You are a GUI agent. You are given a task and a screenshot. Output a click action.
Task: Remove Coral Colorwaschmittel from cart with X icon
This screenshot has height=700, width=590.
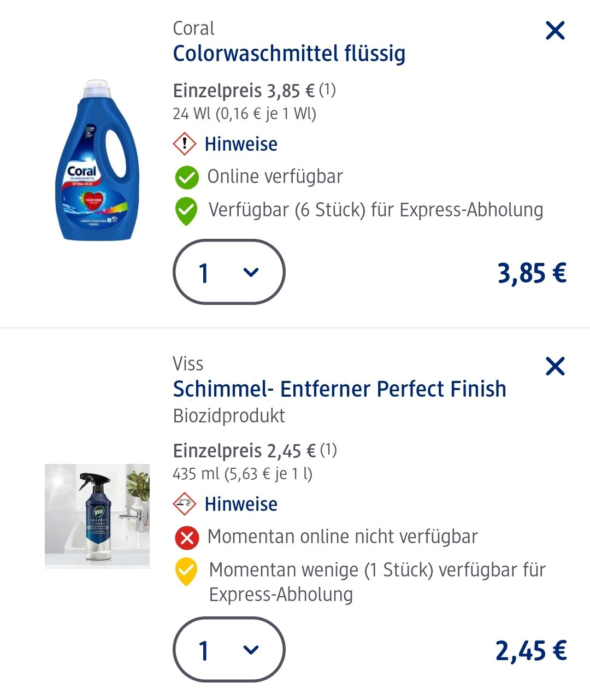[x=555, y=31]
